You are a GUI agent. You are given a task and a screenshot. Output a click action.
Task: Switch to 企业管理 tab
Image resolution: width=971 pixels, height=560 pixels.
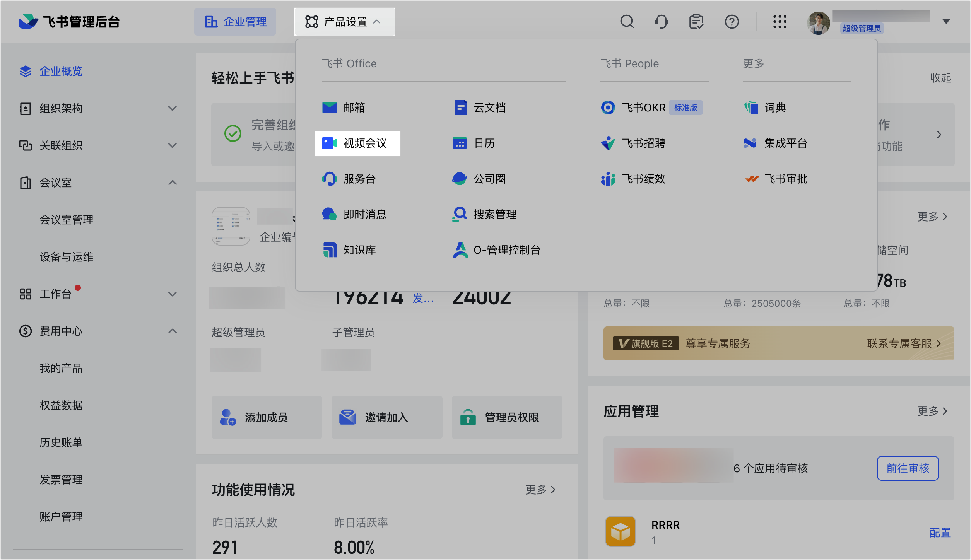[235, 22]
